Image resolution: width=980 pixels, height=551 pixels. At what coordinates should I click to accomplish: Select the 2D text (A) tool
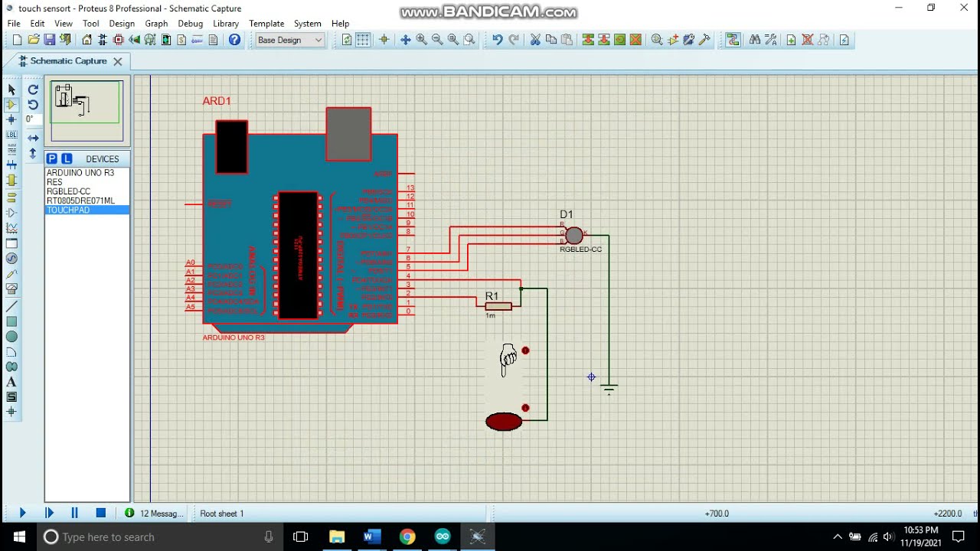[x=11, y=382]
